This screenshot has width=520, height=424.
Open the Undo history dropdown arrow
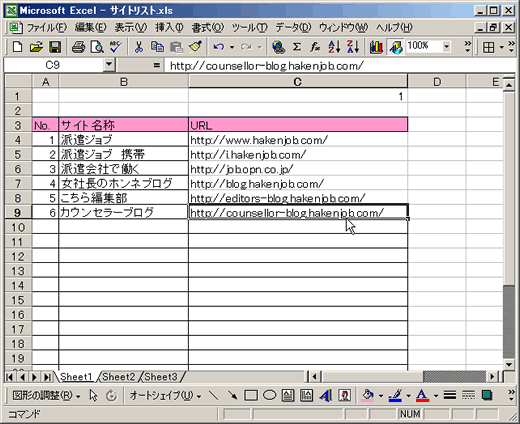pyautogui.click(x=232, y=47)
